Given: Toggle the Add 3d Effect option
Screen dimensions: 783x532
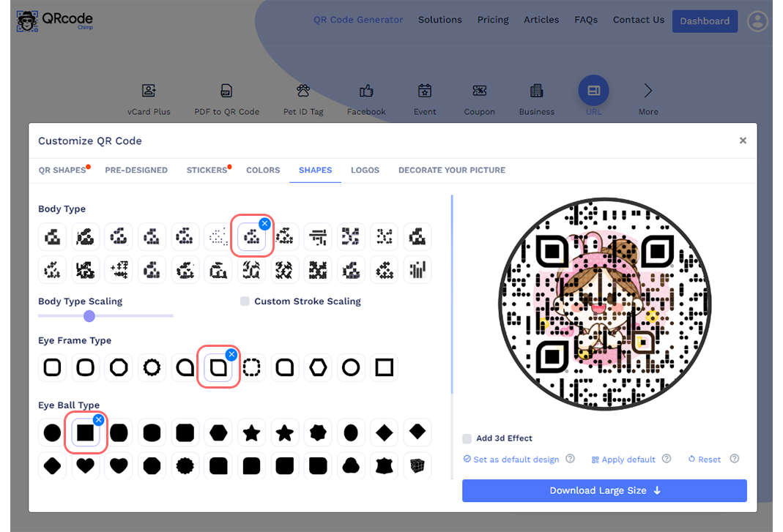Looking at the screenshot, I should click(467, 438).
